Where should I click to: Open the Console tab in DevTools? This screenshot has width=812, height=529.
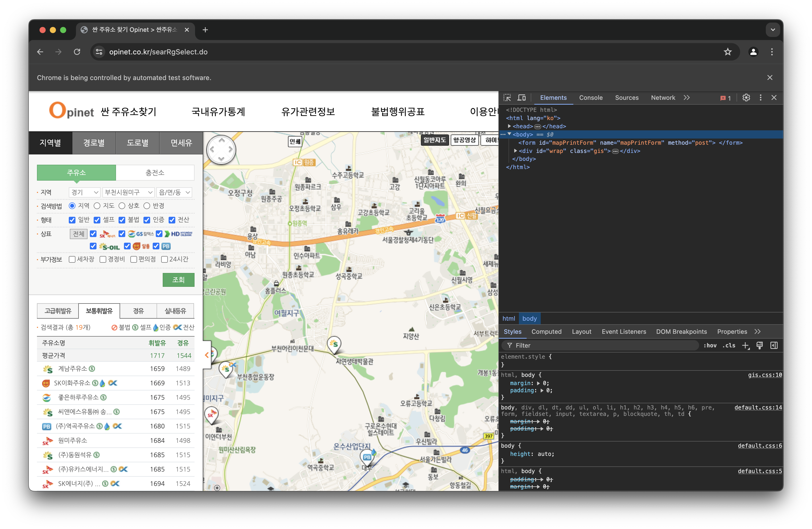(x=591, y=98)
